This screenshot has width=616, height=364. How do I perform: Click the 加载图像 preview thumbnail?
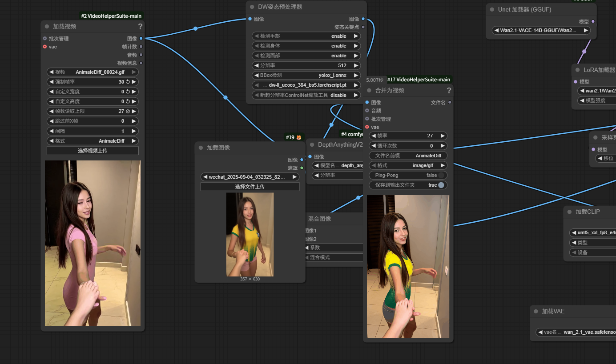[x=250, y=234]
